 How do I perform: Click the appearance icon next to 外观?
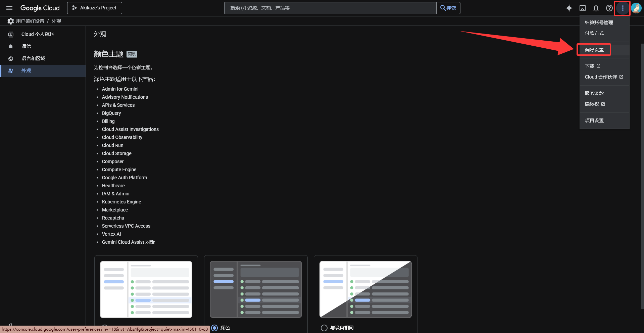coord(11,71)
